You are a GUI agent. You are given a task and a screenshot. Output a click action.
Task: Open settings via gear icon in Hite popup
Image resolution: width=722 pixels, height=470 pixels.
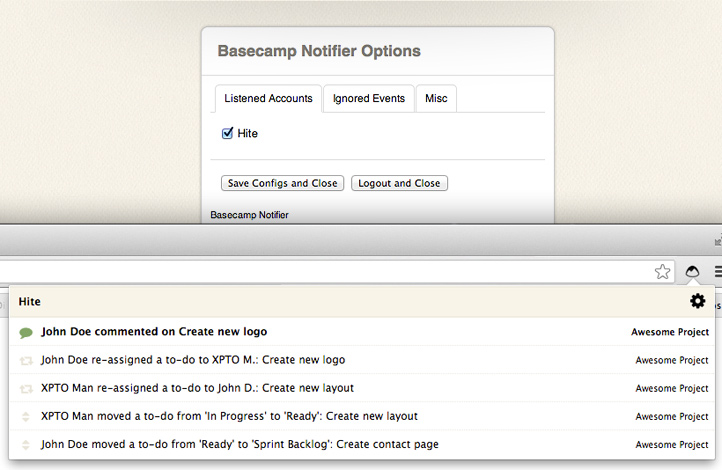(698, 301)
